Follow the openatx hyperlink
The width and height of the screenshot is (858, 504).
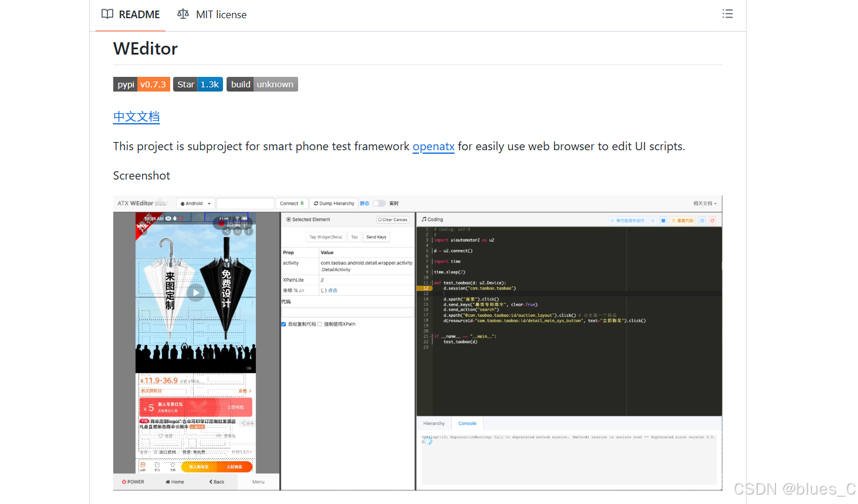coord(434,146)
